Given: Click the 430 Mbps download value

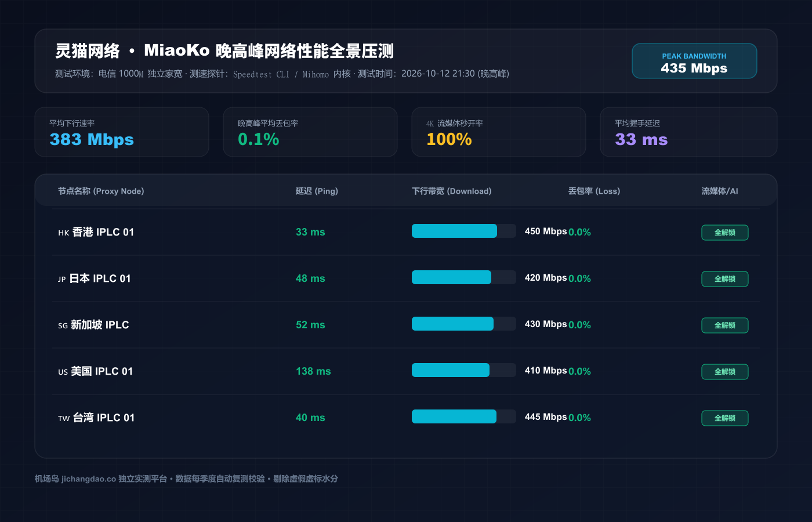Looking at the screenshot, I should click(x=546, y=324).
